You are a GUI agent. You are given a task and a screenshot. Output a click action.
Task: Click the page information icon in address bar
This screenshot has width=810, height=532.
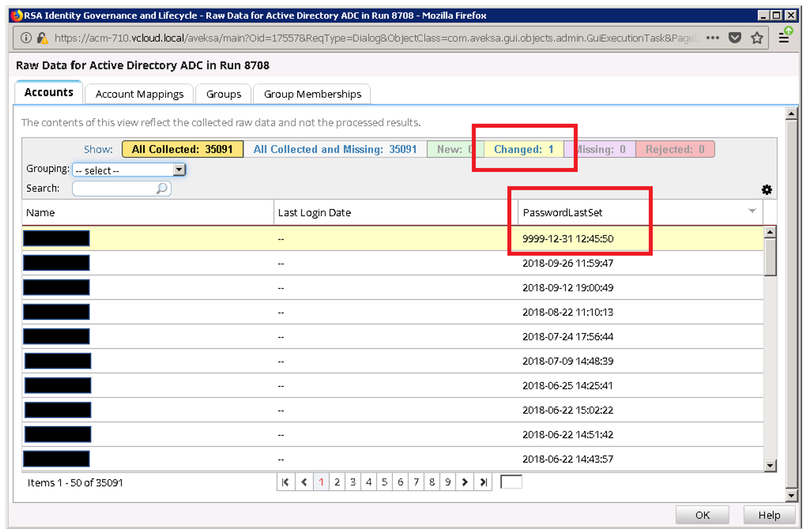pos(26,37)
